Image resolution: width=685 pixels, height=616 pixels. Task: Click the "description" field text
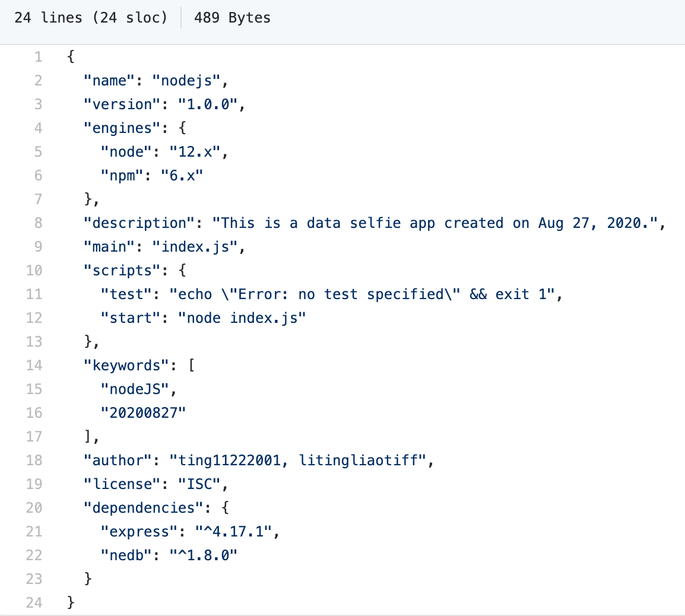(138, 223)
